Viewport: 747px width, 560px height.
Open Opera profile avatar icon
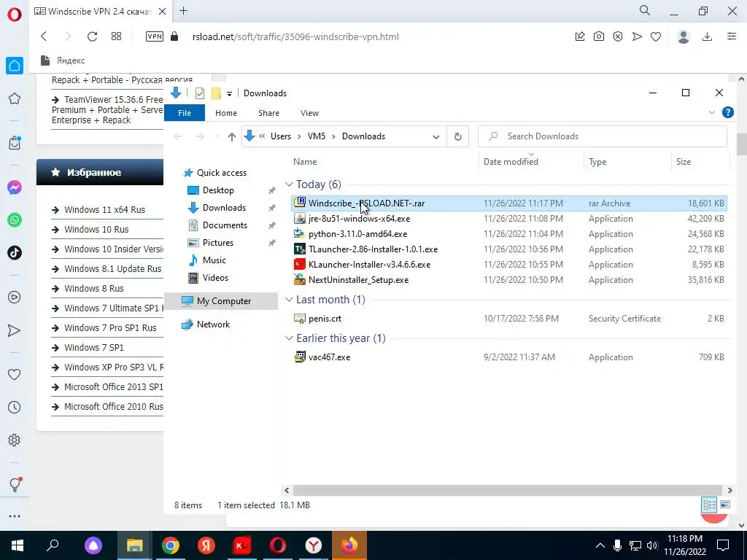click(684, 36)
